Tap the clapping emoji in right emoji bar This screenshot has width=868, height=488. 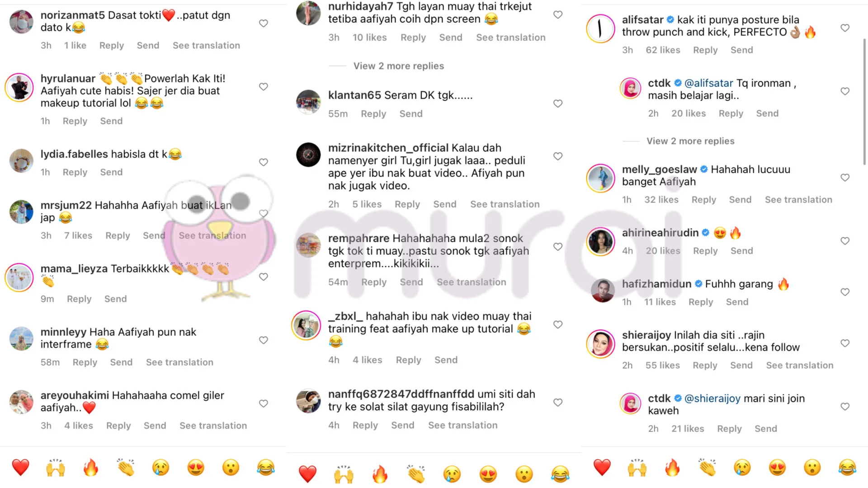(708, 467)
